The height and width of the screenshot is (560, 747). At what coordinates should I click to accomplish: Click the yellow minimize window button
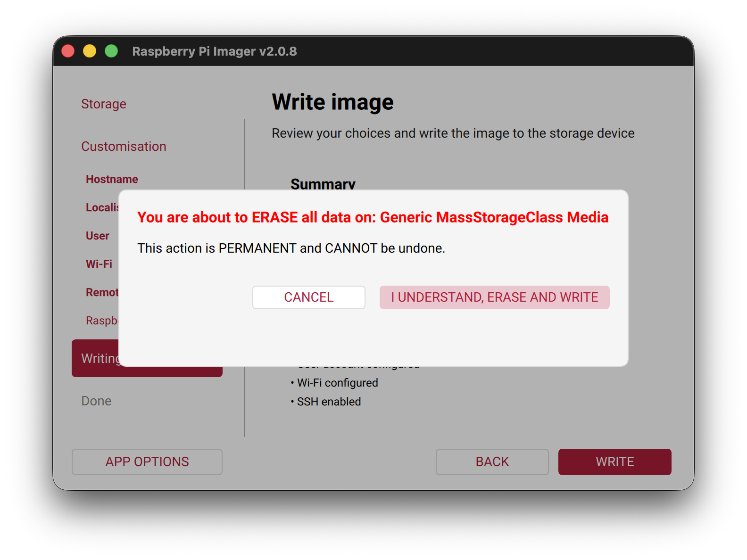click(x=90, y=51)
